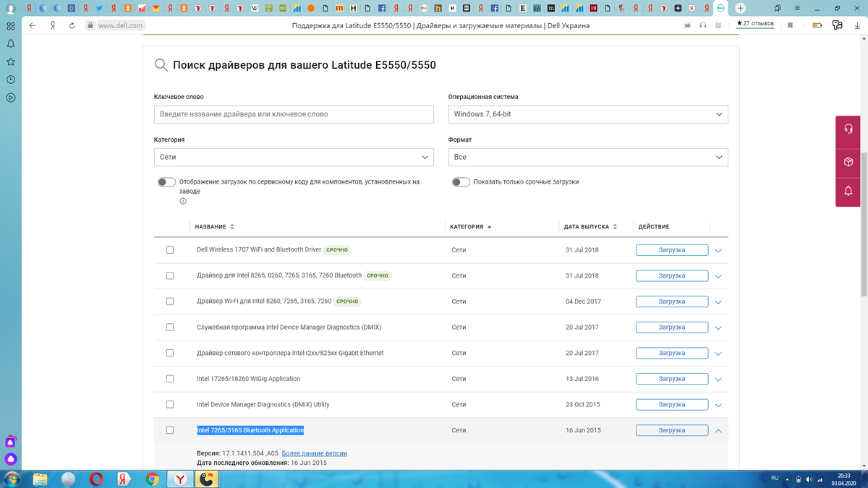Image resolution: width=868 pixels, height=488 pixels.
Task: Download Dell Wireless 1707 driver with Загрузка
Action: coord(672,250)
